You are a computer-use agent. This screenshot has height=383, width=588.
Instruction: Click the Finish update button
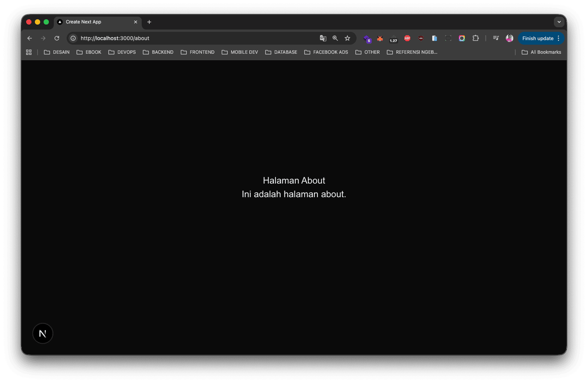coord(538,38)
